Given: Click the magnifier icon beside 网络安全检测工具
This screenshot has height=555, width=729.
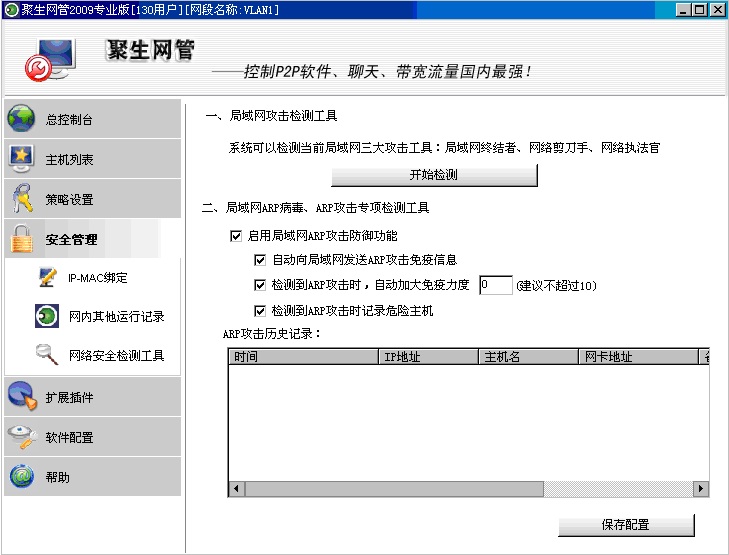Looking at the screenshot, I should pyautogui.click(x=47, y=354).
